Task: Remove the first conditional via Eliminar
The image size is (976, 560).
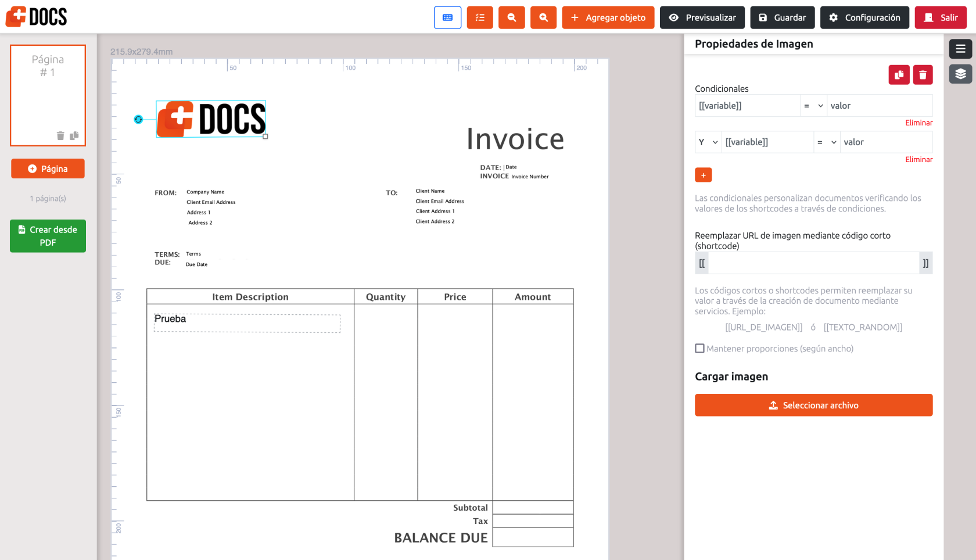Action: point(918,123)
